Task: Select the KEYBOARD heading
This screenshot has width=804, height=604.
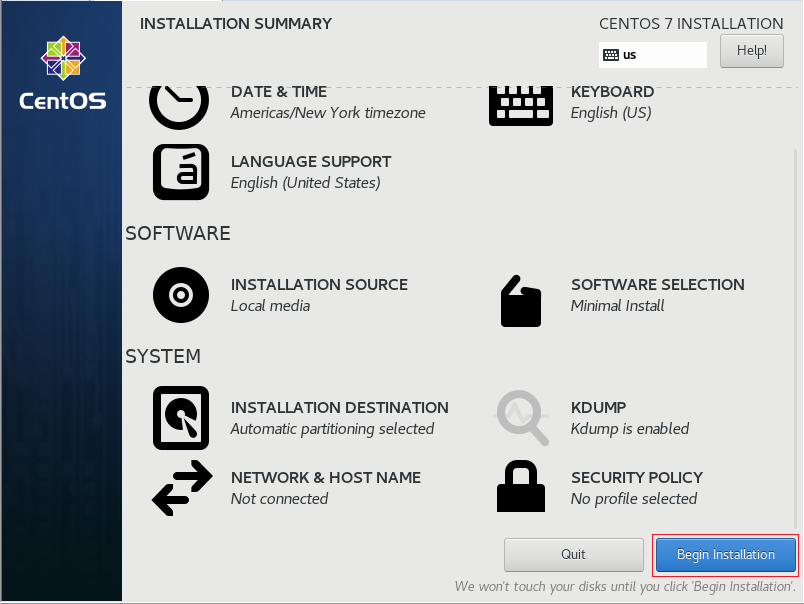Action: (x=612, y=92)
